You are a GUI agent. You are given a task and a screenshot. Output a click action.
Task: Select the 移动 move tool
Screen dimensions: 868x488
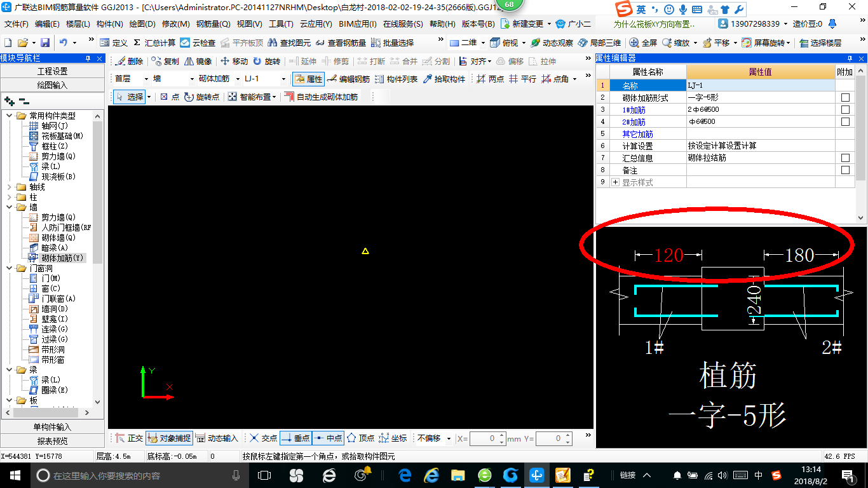(234, 62)
